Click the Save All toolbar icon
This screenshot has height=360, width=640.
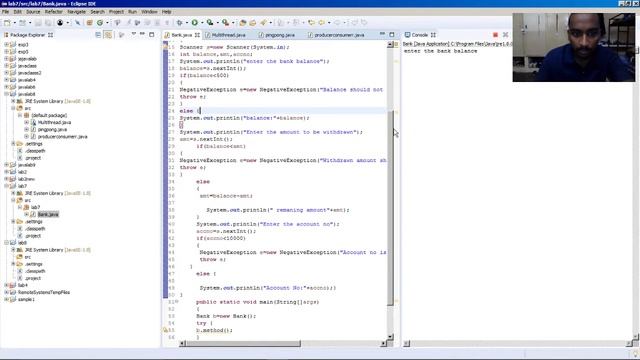point(48,23)
